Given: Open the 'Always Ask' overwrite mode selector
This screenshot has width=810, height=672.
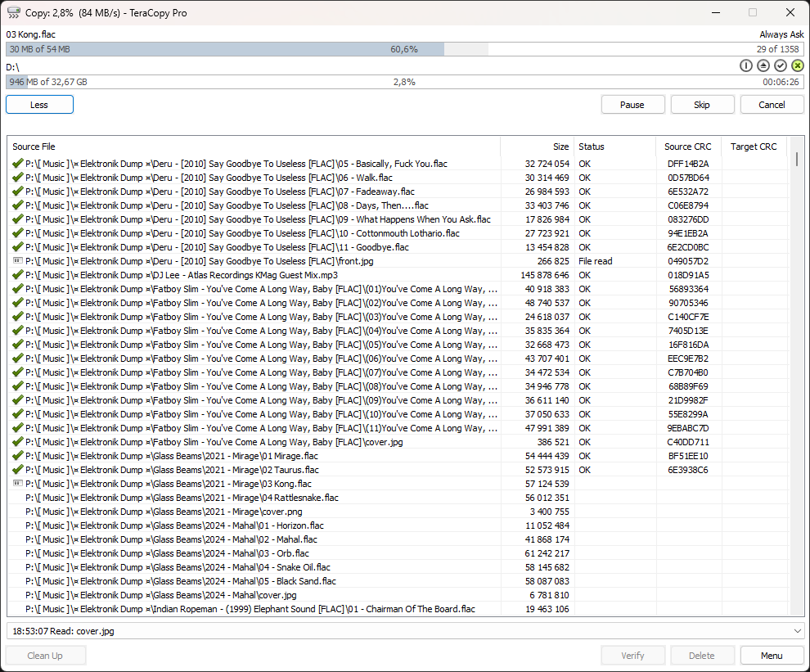Looking at the screenshot, I should click(x=781, y=34).
